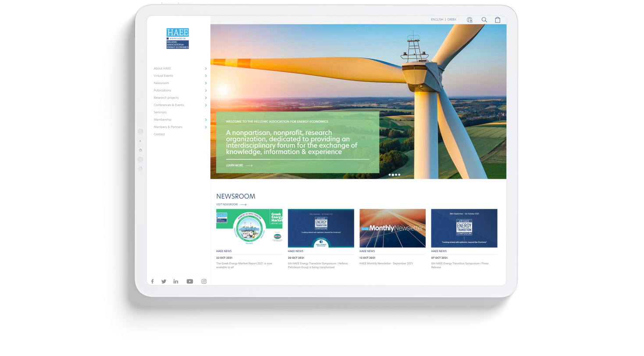Click the HAAE logo

178,39
